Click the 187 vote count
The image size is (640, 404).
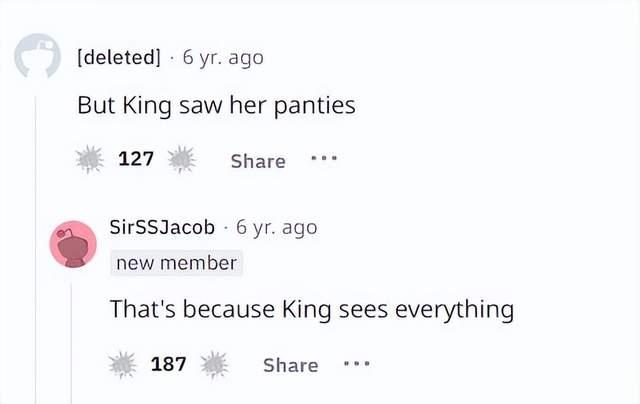[169, 365]
